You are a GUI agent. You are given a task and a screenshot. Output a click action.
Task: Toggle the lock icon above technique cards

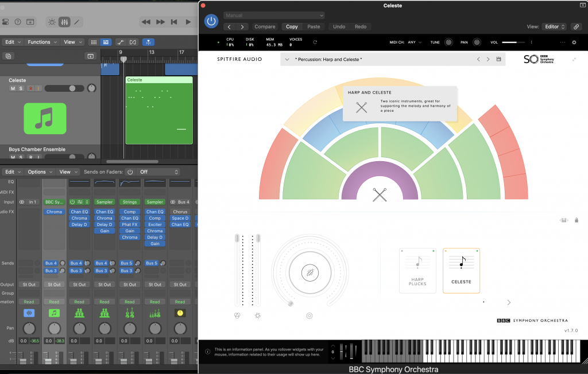577,220
